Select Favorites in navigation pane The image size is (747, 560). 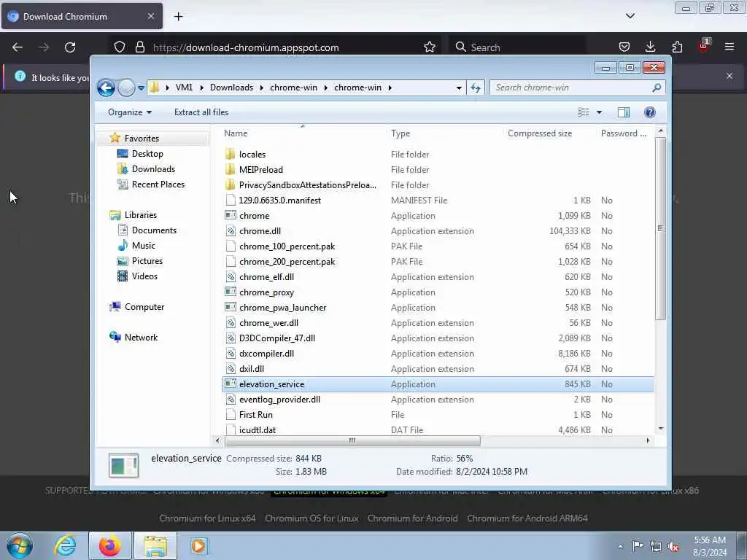pos(142,139)
